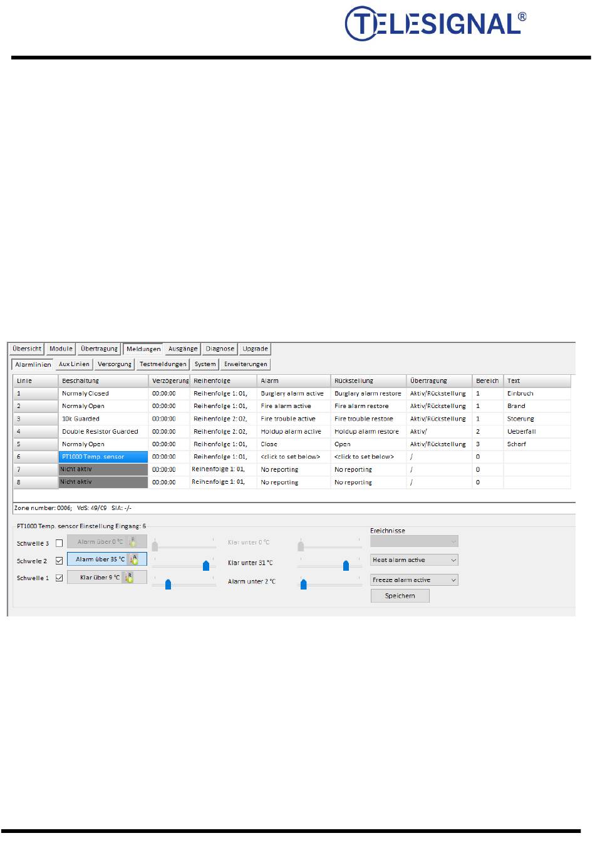595x868 pixels.
Task: Click the Double Resistor Guarded cell
Action: tap(103, 431)
